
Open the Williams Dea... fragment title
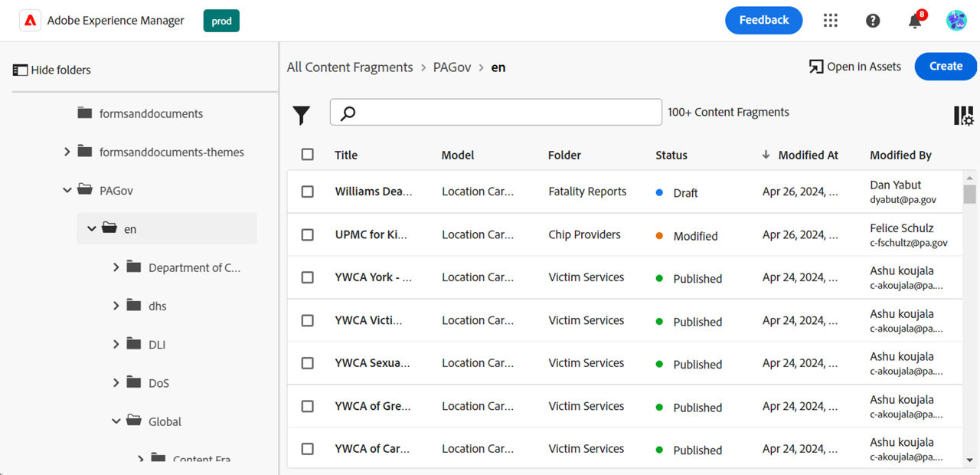(x=374, y=192)
